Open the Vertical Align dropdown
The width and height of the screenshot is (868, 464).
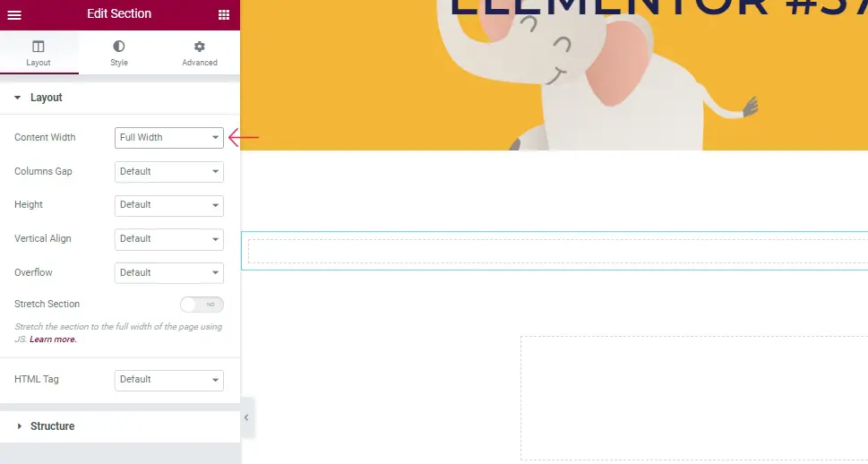[168, 239]
